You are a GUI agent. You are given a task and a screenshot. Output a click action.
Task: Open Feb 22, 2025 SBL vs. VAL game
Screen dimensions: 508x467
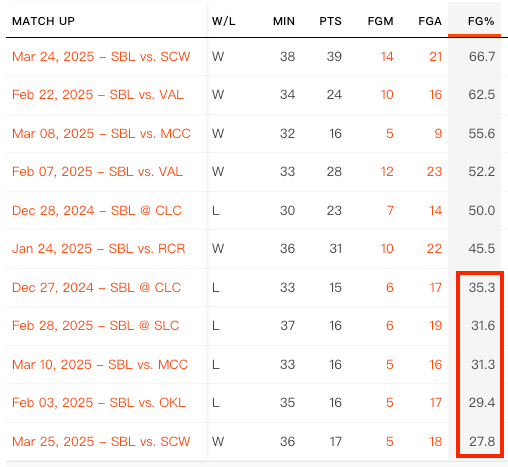pyautogui.click(x=98, y=95)
